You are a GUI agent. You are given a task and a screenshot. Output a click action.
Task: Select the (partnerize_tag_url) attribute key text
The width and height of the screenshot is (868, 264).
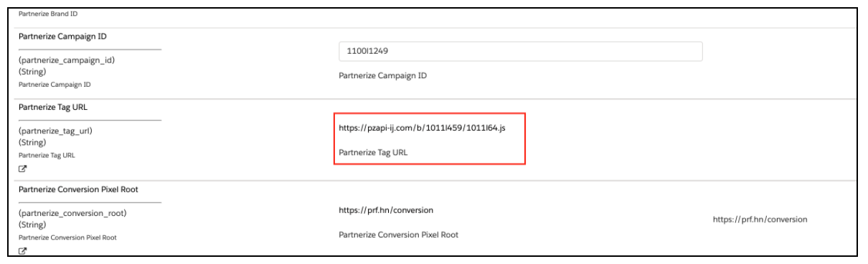point(55,131)
